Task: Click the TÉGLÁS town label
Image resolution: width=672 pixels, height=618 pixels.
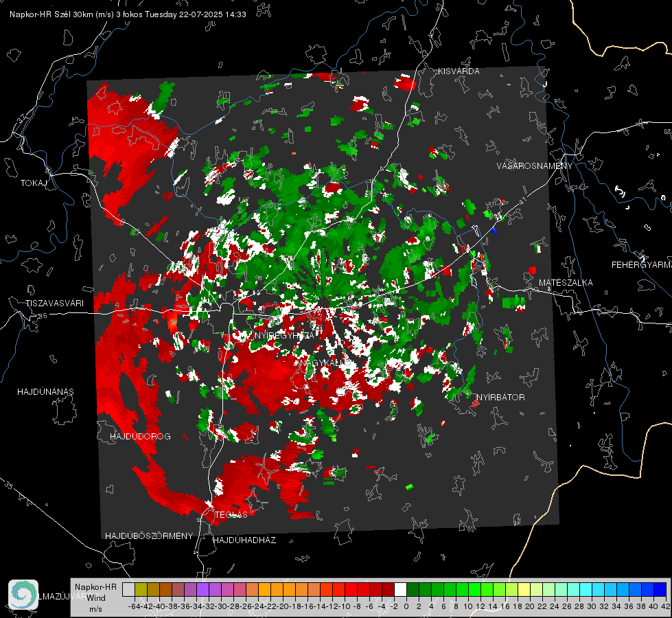Action: [x=231, y=515]
